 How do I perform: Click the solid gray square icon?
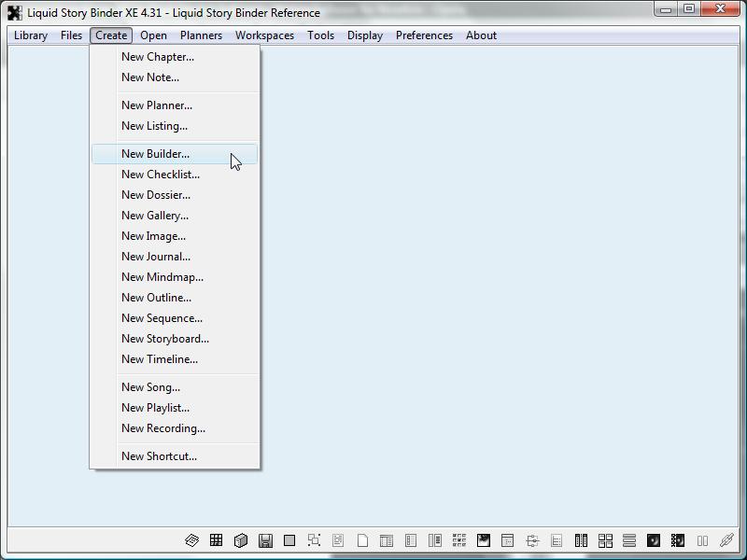point(289,540)
